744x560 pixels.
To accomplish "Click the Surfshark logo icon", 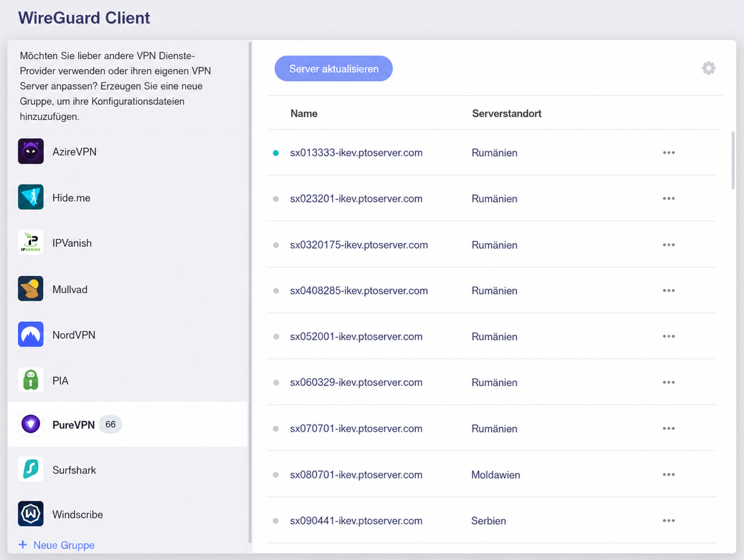I will pos(31,469).
